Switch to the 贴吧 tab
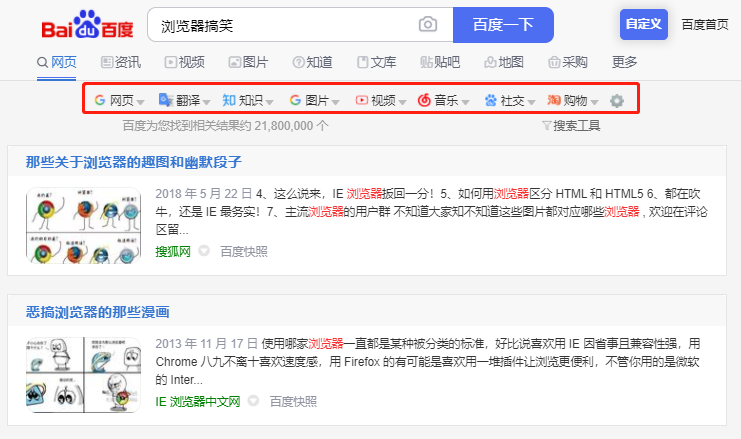Image resolution: width=741 pixels, height=439 pixels. 440,62
